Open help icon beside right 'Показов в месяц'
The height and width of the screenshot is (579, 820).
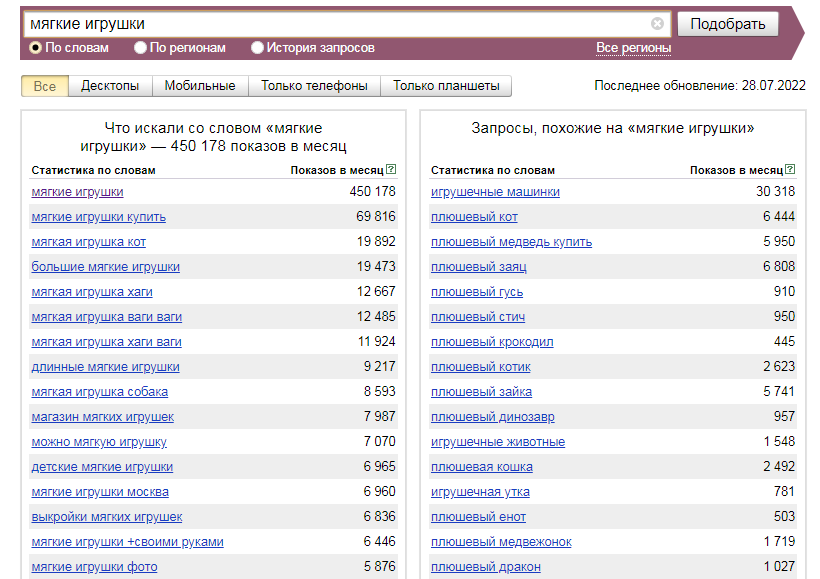[790, 169]
